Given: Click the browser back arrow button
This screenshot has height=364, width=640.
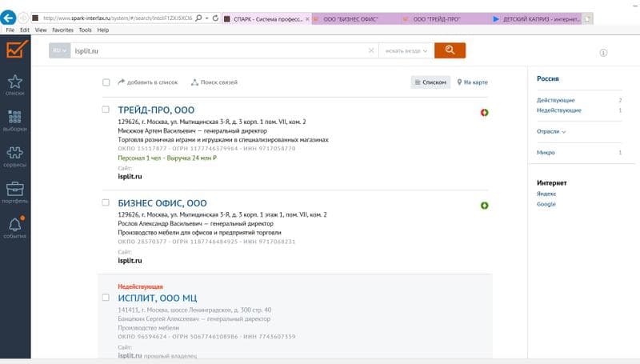Looking at the screenshot, I should 8,18.
